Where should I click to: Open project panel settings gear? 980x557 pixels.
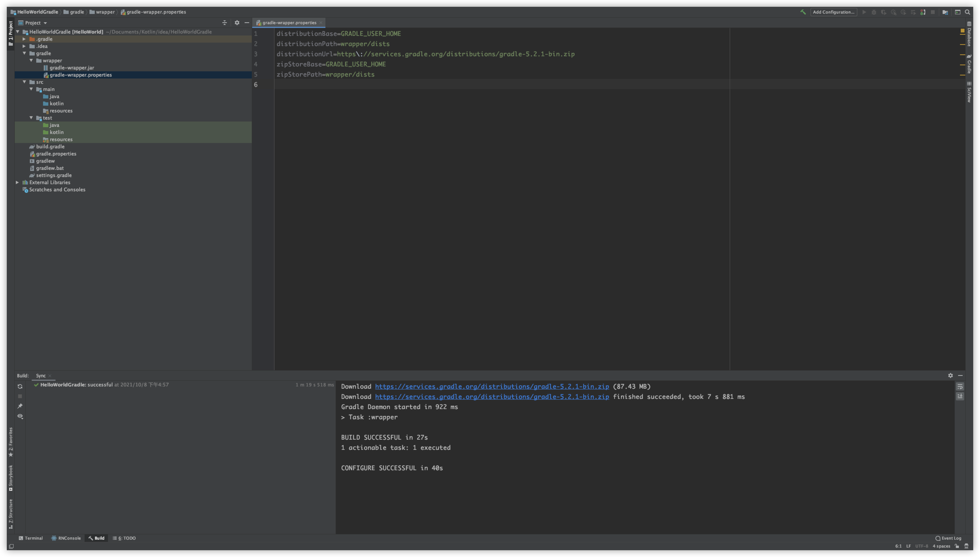pos(237,23)
